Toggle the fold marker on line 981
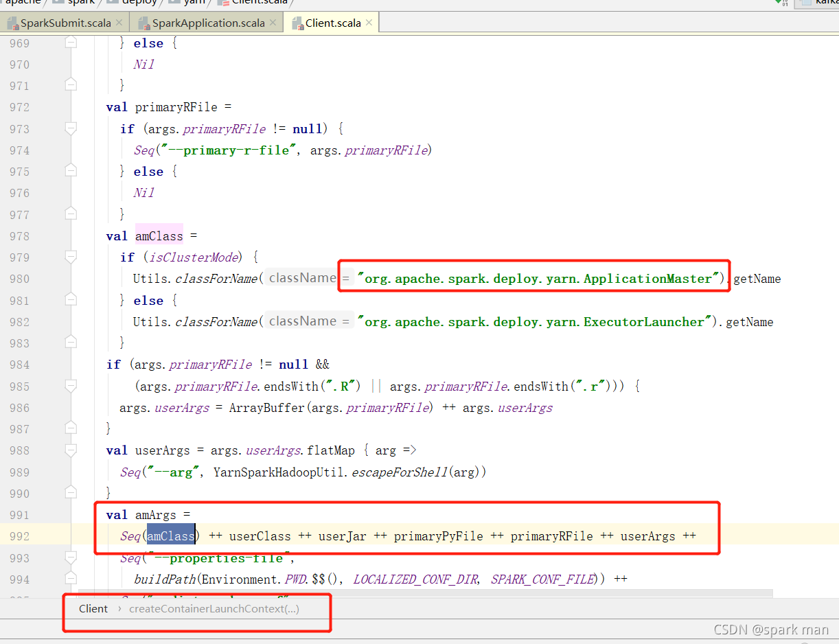This screenshot has height=644, width=839. pyautogui.click(x=71, y=300)
